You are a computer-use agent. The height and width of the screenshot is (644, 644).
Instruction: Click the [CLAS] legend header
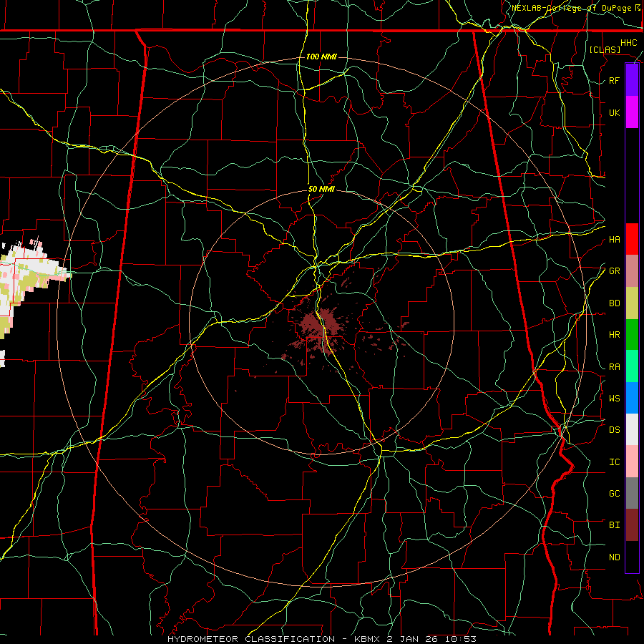(605, 49)
